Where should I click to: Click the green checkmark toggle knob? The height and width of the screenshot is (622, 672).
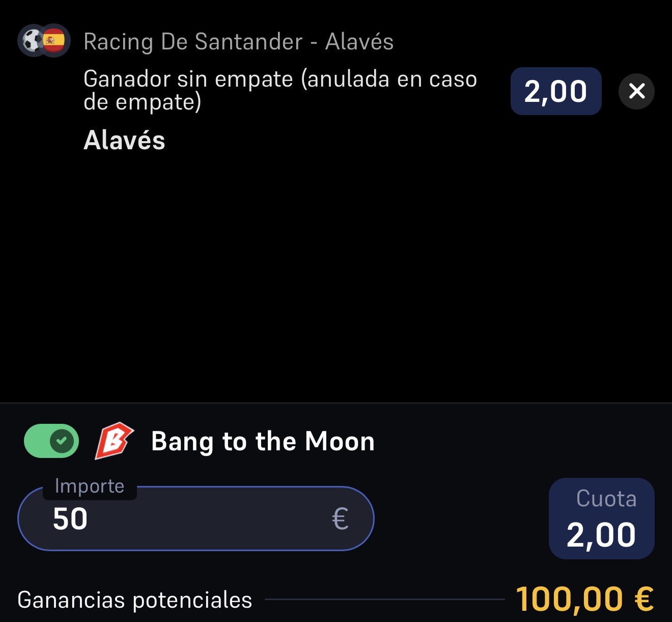click(62, 441)
